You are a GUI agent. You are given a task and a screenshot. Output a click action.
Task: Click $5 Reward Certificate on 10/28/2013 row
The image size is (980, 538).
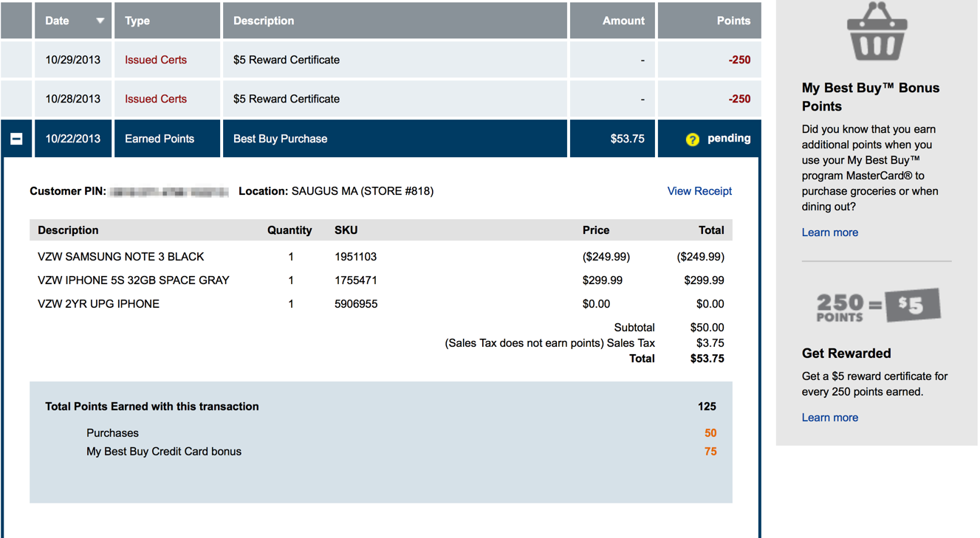(x=287, y=99)
